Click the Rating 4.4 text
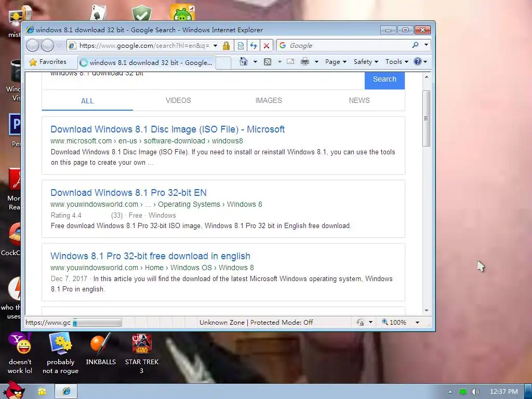532x399 pixels. point(66,216)
